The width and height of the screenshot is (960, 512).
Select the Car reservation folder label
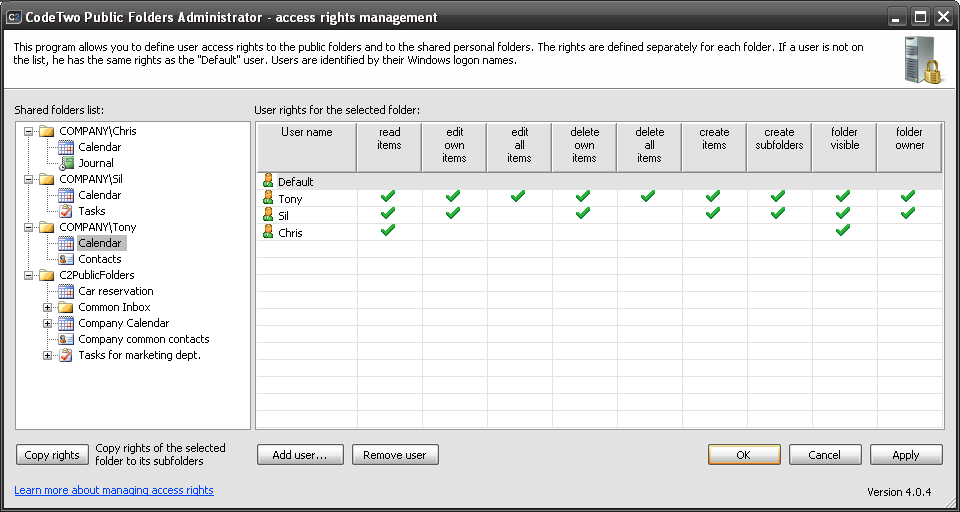pyautogui.click(x=116, y=291)
